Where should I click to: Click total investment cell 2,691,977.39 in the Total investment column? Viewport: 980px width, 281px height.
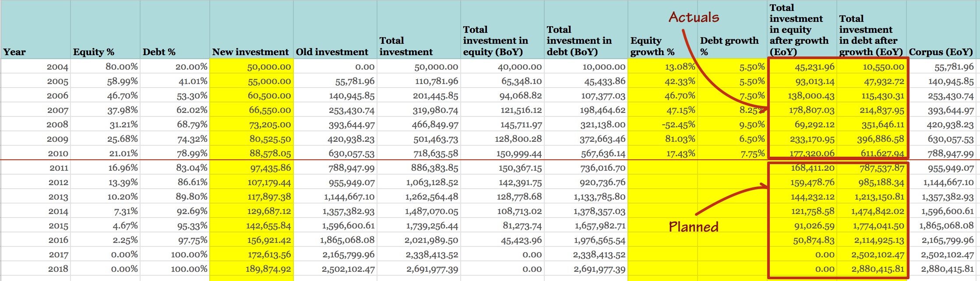pyautogui.click(x=419, y=269)
